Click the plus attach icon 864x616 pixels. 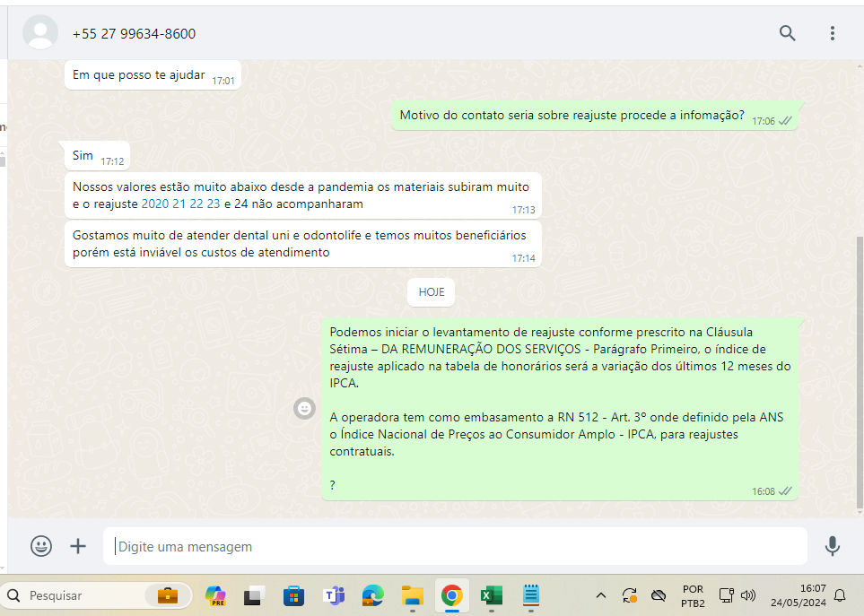78,546
